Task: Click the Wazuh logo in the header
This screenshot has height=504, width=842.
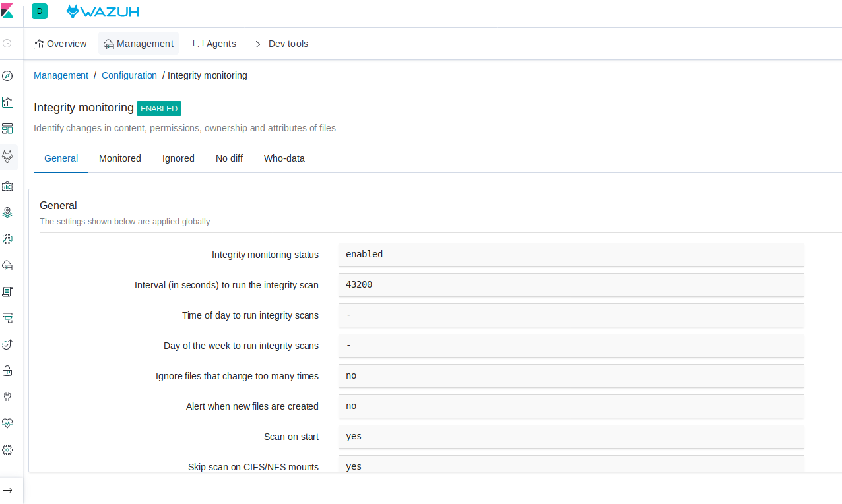Action: (102, 11)
